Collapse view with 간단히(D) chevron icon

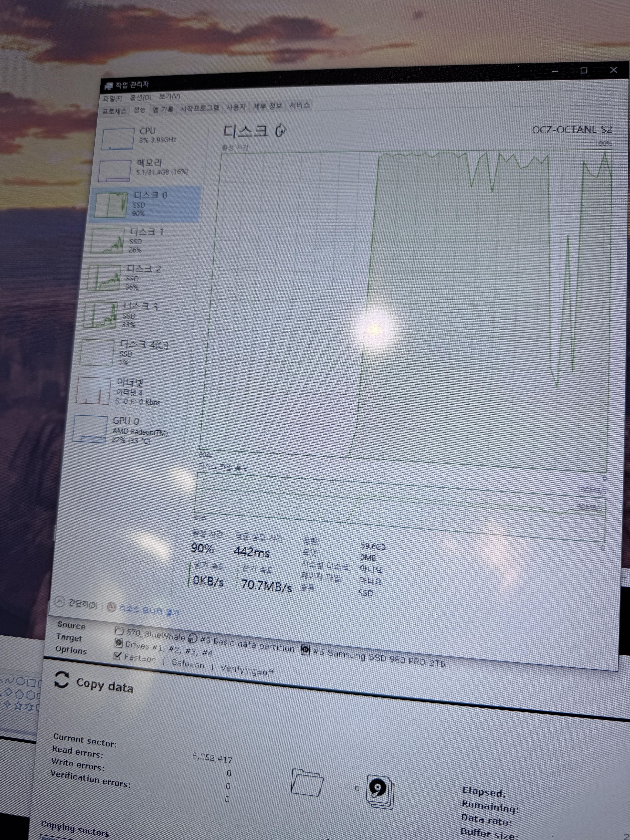(x=60, y=601)
